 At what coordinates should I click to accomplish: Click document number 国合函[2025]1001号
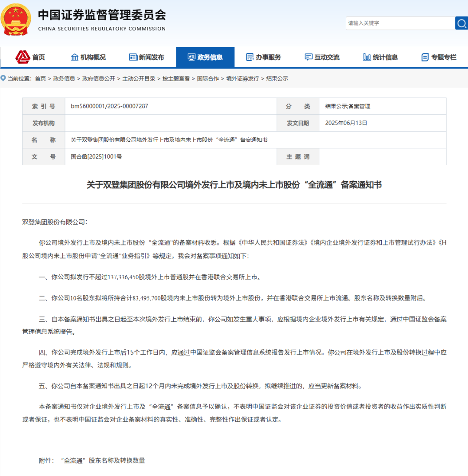(96, 156)
